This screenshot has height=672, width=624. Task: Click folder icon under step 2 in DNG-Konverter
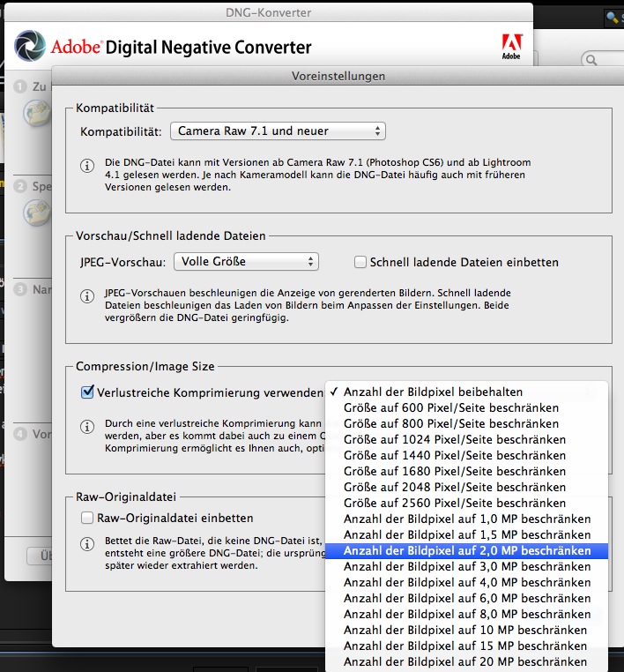click(x=37, y=213)
